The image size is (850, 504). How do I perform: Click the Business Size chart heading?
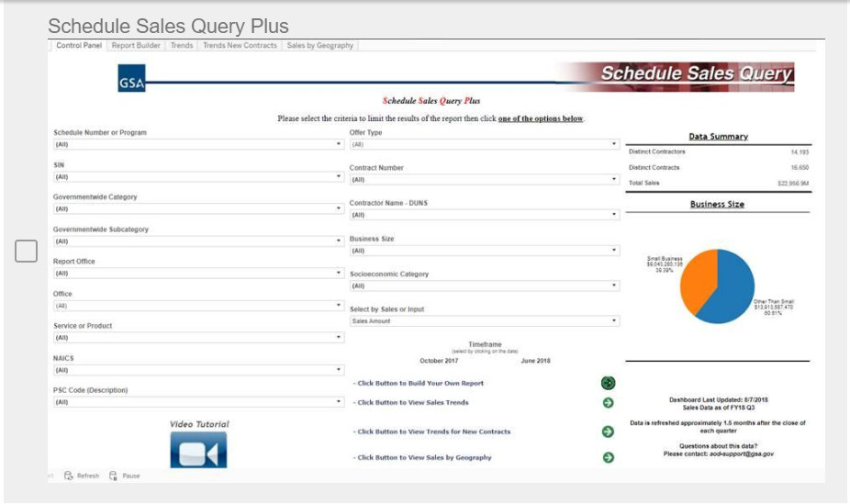[x=717, y=205]
